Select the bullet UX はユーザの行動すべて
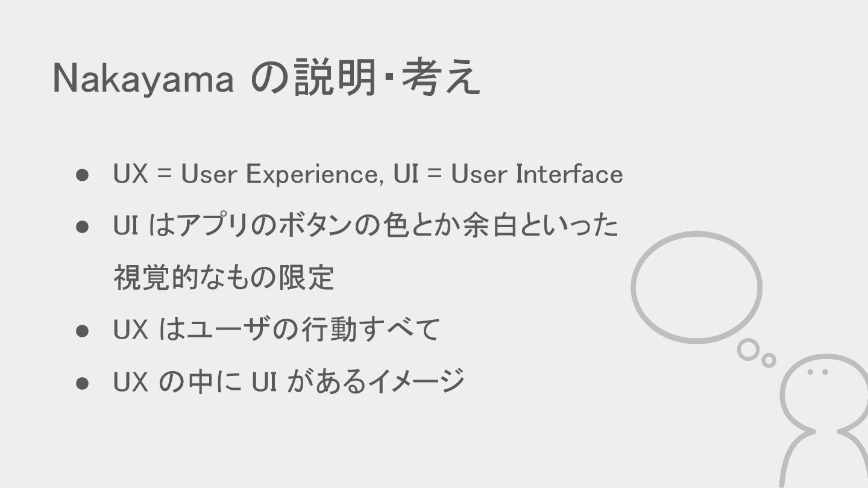The image size is (868, 488). click(277, 329)
